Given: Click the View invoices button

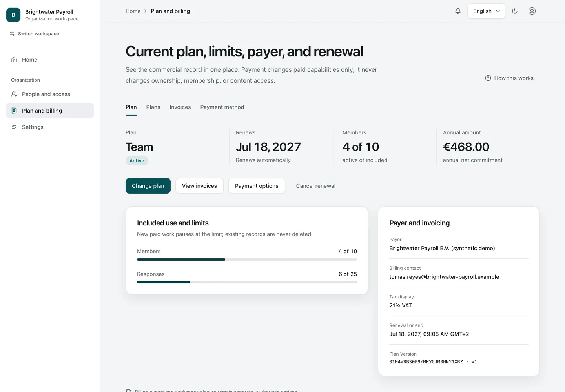Looking at the screenshot, I should point(199,186).
